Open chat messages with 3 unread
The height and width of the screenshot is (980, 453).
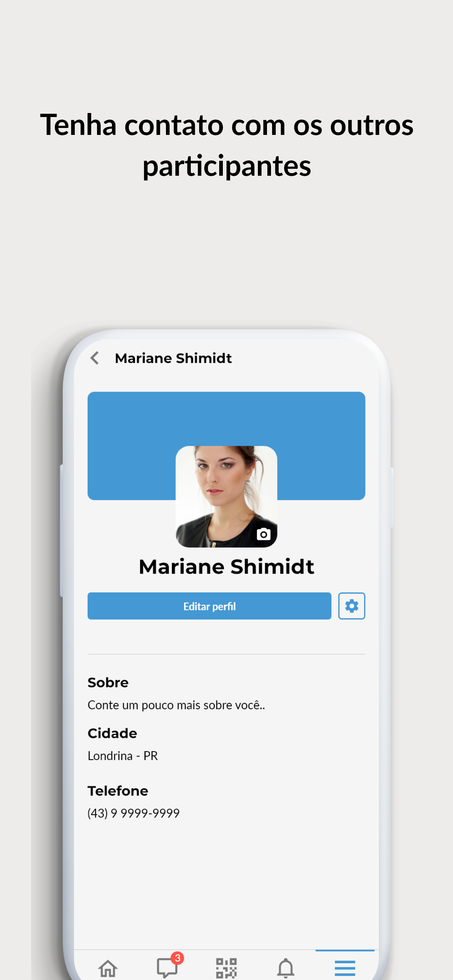click(x=167, y=968)
